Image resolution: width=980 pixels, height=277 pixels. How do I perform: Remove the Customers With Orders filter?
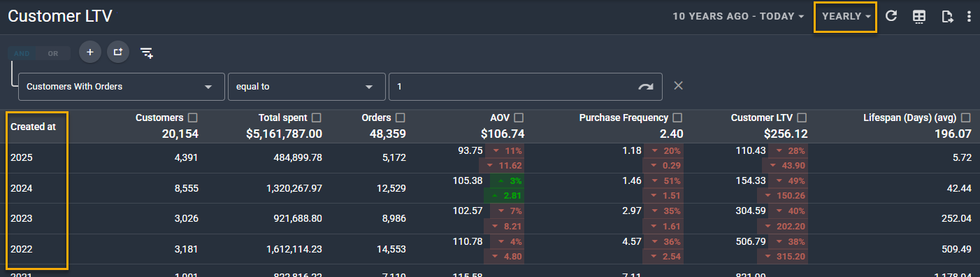[x=678, y=85]
